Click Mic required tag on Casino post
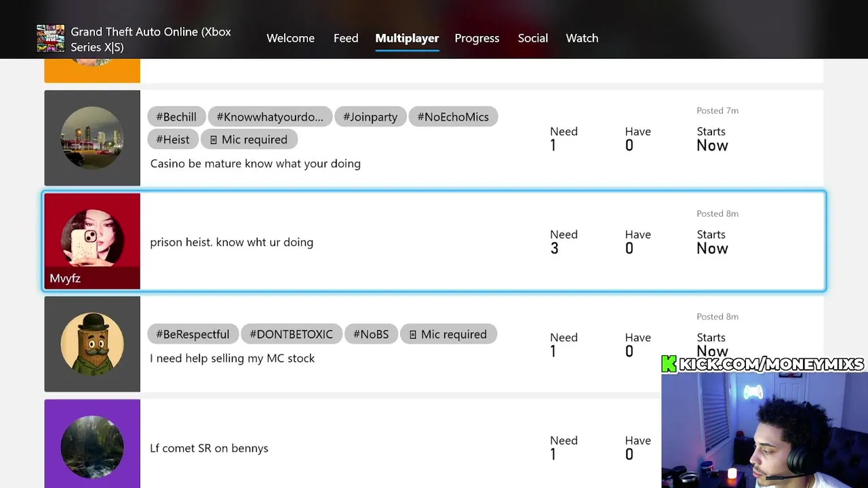This screenshot has height=488, width=868. coord(249,139)
